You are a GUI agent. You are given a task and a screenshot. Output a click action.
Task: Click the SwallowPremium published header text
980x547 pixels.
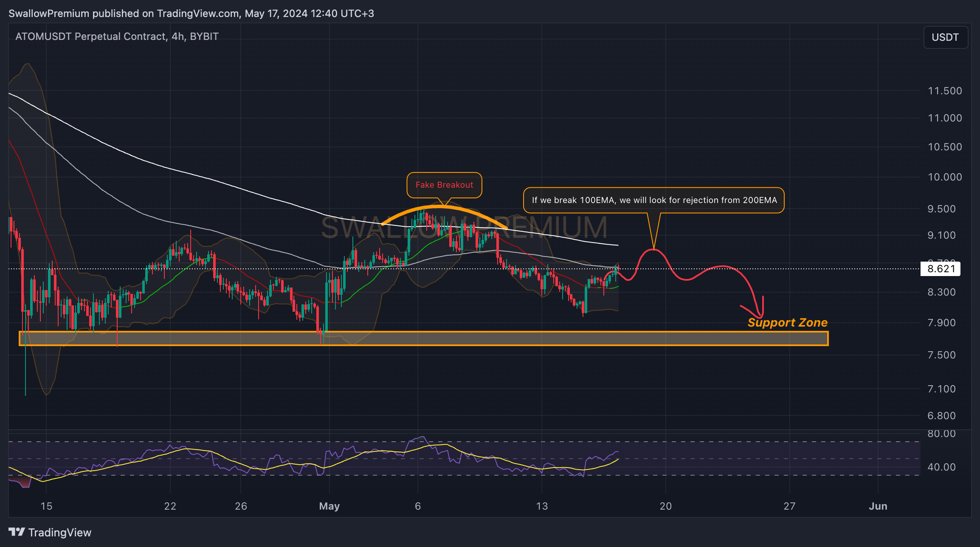click(x=191, y=14)
